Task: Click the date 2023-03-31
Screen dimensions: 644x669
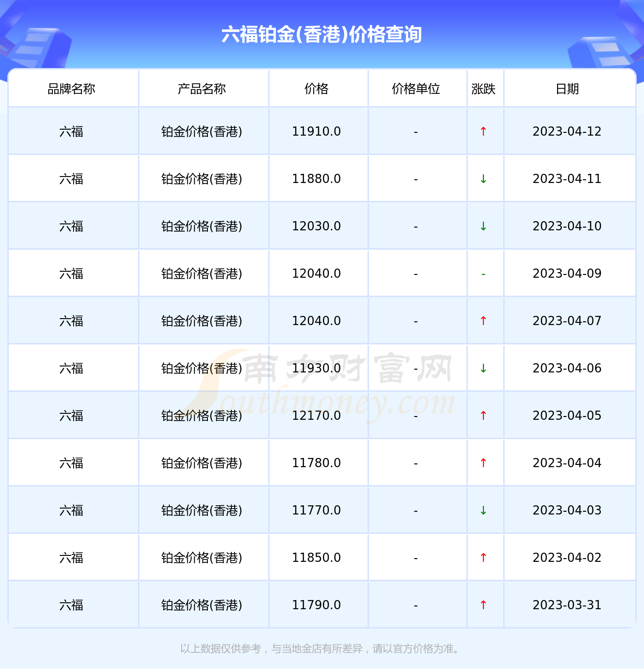Action: [567, 605]
